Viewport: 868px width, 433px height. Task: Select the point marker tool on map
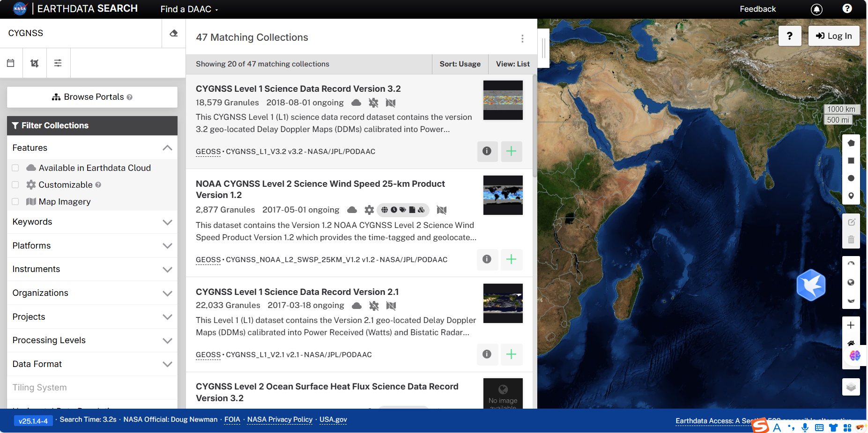pos(851,196)
